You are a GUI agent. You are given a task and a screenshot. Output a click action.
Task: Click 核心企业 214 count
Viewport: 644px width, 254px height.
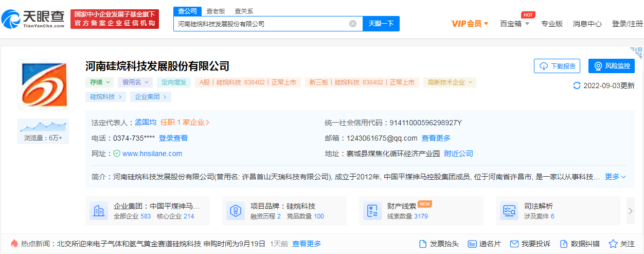[x=175, y=216]
